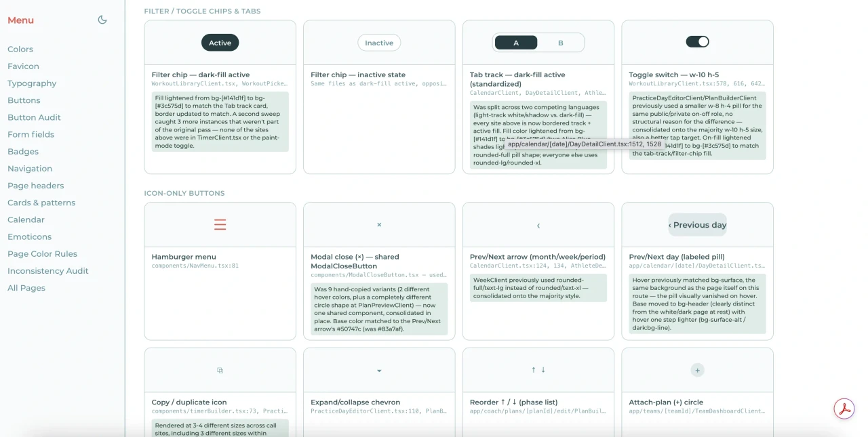Image resolution: width=868 pixels, height=437 pixels.
Task: Switch to tab B in the tab track
Action: (x=561, y=43)
